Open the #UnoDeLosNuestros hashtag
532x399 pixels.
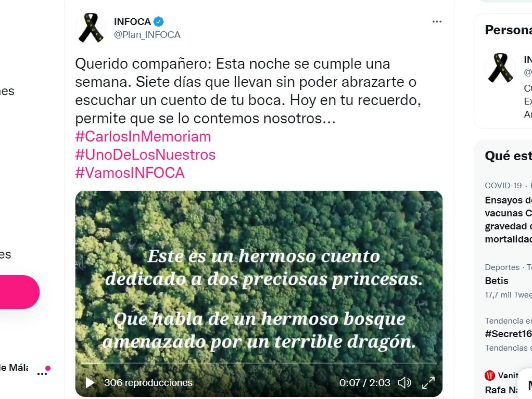tap(145, 155)
